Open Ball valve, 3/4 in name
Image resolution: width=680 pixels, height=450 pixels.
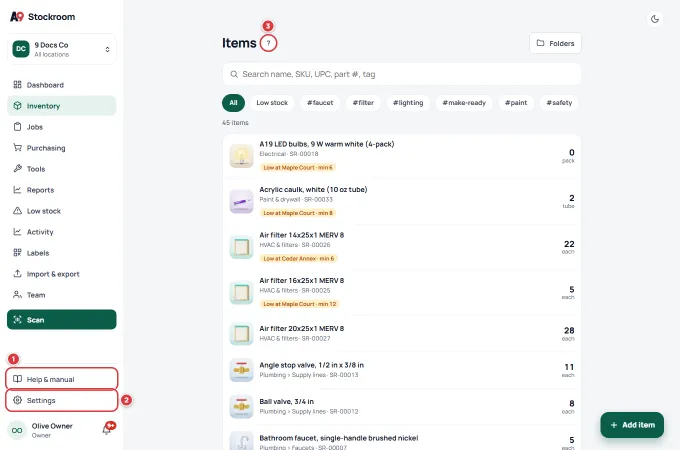(286, 401)
